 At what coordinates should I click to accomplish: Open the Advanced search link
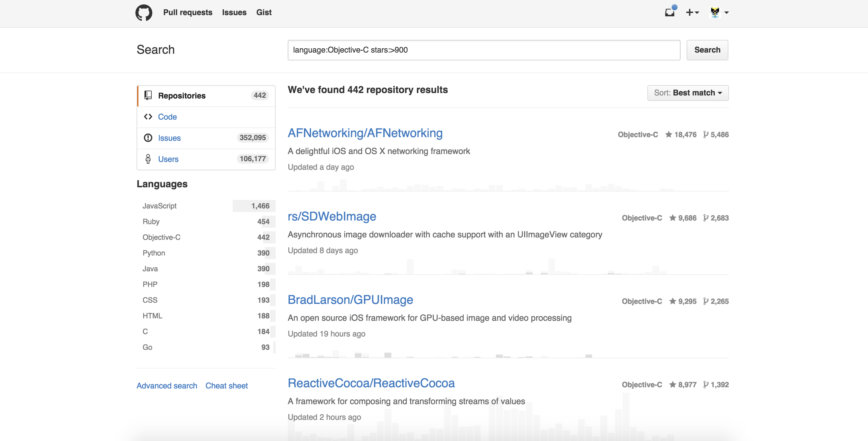[167, 386]
